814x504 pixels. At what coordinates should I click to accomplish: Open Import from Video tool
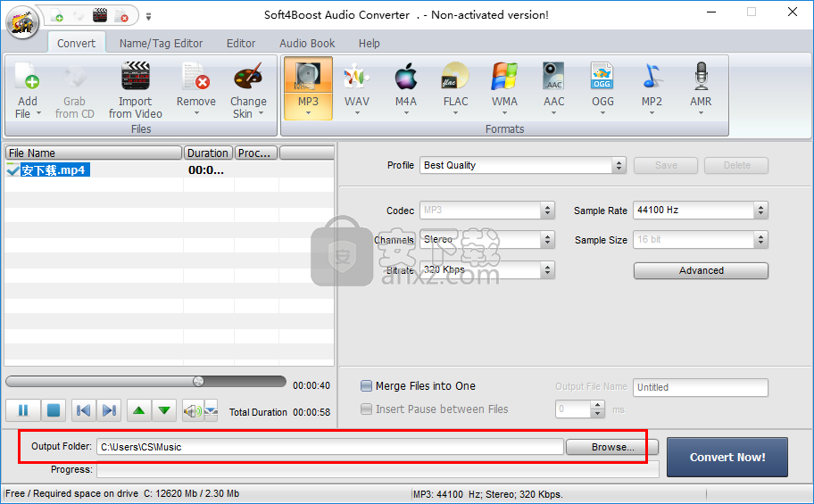pyautogui.click(x=136, y=90)
